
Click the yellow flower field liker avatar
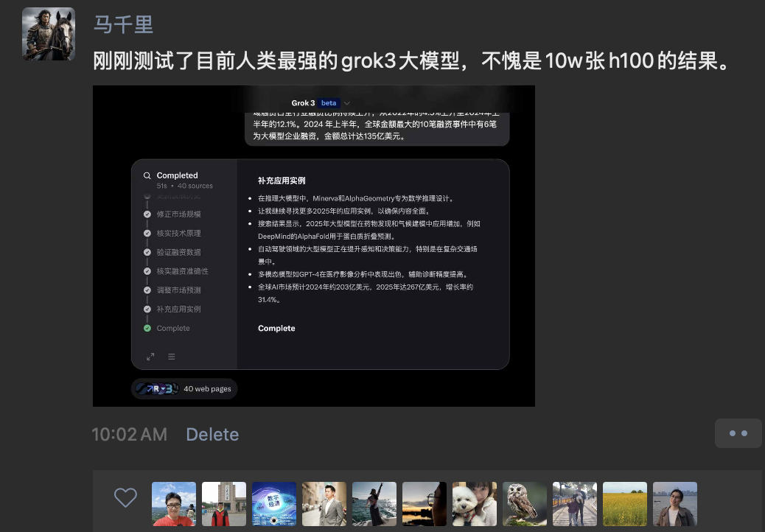(625, 504)
